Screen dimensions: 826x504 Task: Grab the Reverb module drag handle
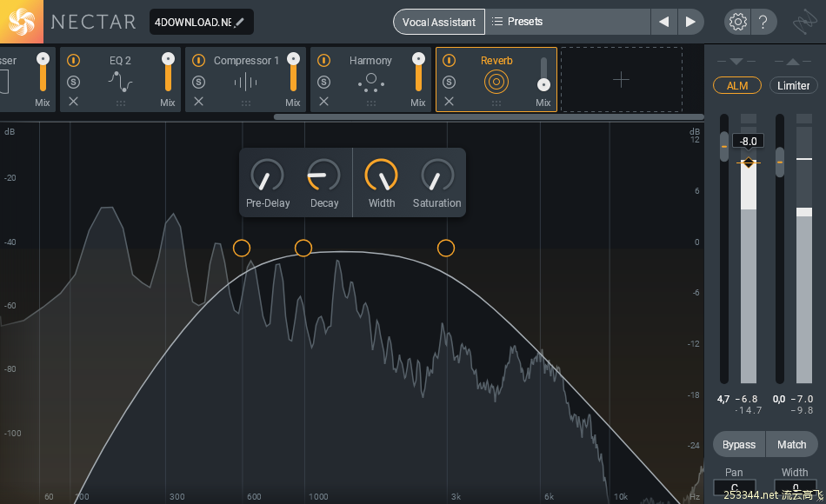[x=496, y=103]
